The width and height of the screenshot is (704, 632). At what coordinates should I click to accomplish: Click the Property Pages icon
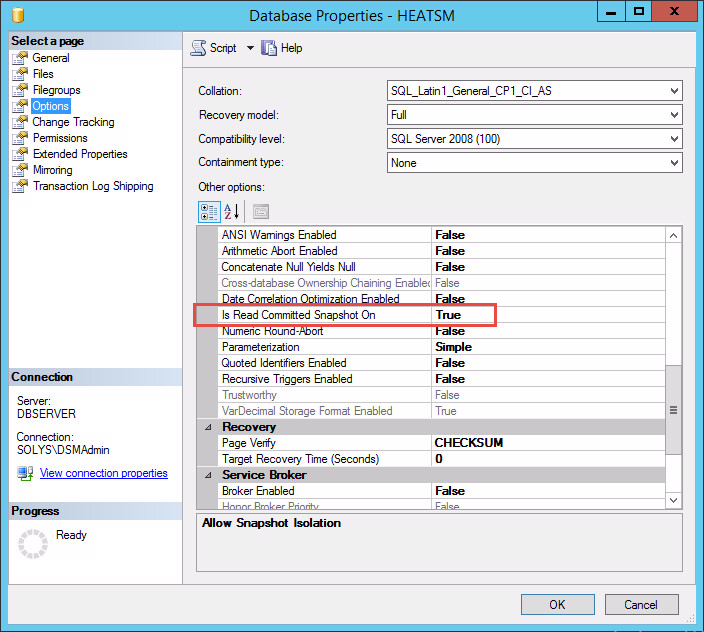260,211
